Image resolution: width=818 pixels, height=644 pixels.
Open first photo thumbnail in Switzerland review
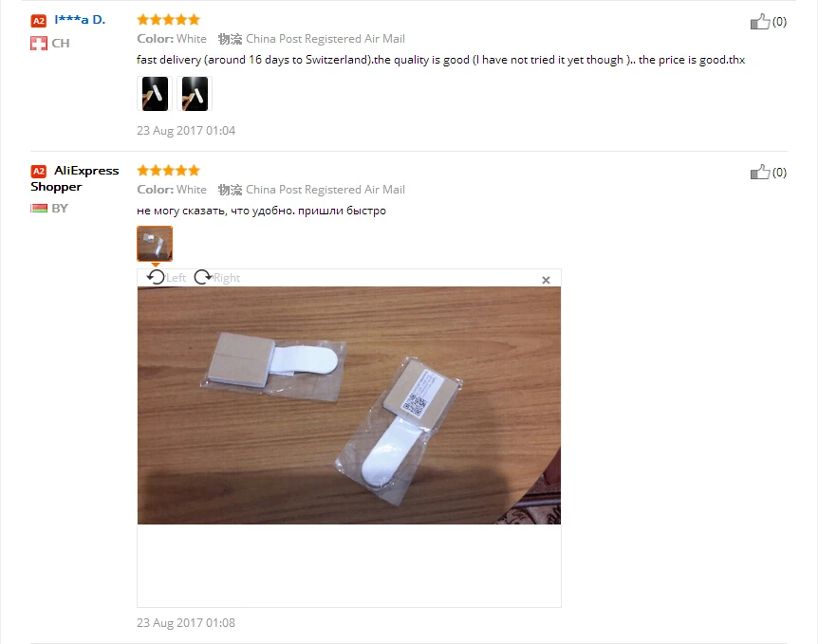click(x=155, y=94)
